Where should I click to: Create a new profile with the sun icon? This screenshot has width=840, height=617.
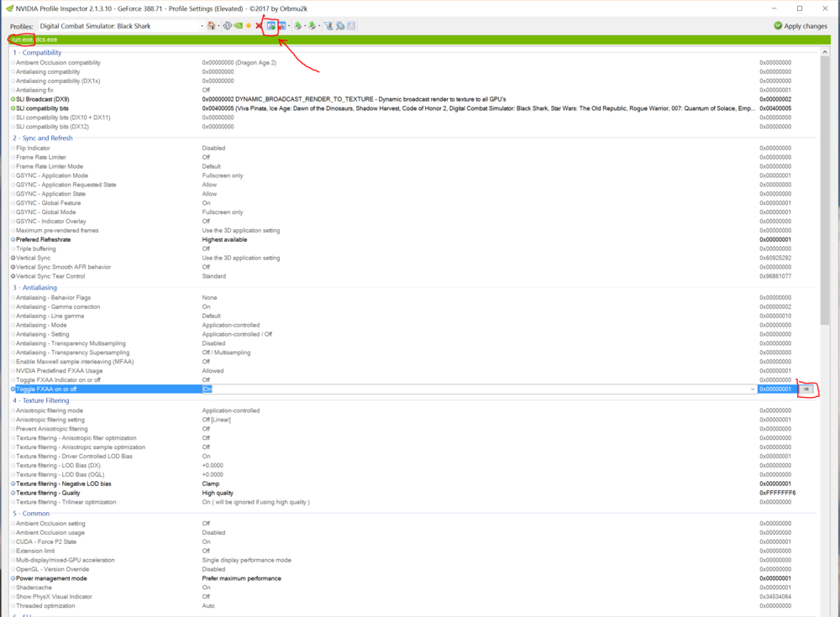[249, 26]
